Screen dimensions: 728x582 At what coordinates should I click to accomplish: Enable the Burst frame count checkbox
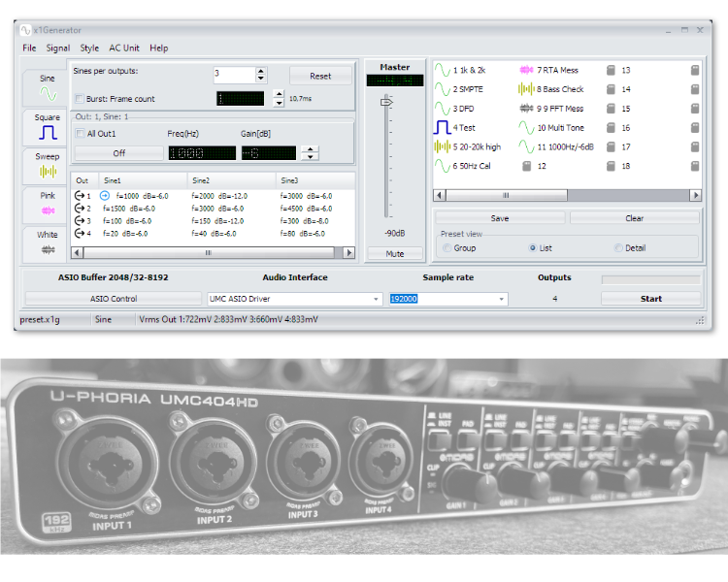[x=80, y=99]
